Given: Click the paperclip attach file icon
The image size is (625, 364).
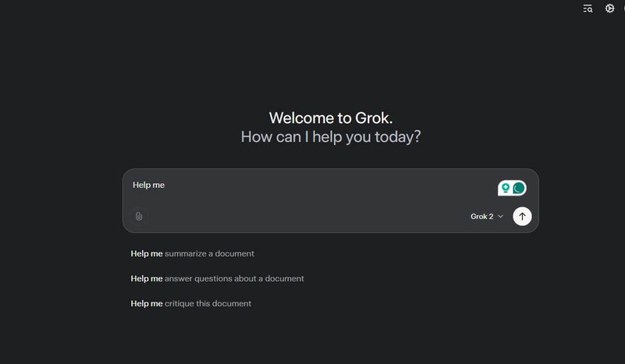Looking at the screenshot, I should (139, 216).
